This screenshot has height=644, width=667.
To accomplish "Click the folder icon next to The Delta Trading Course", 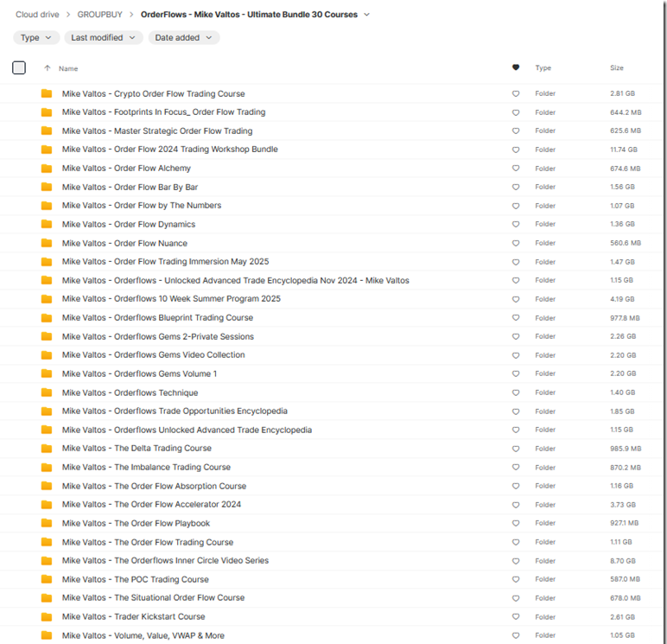I will (47, 449).
